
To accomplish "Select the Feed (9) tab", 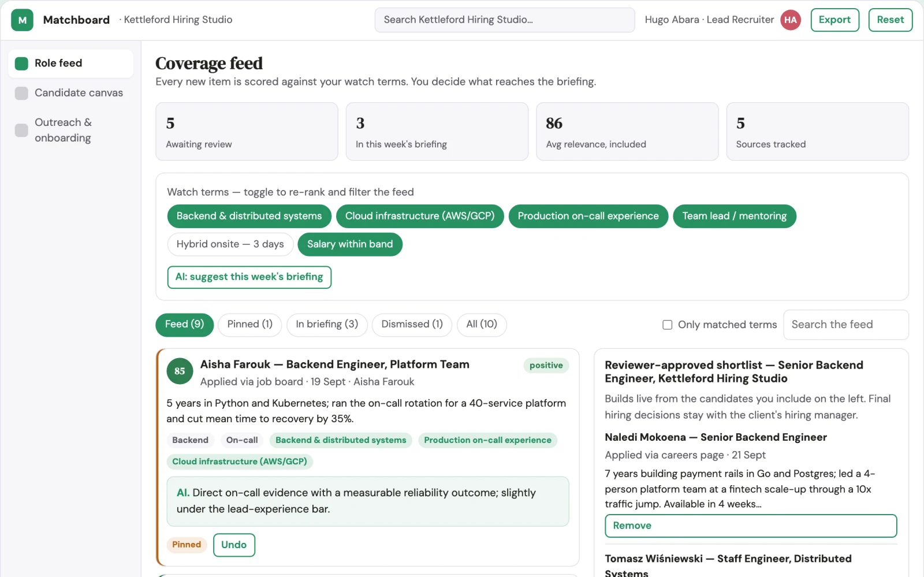I will click(x=184, y=325).
